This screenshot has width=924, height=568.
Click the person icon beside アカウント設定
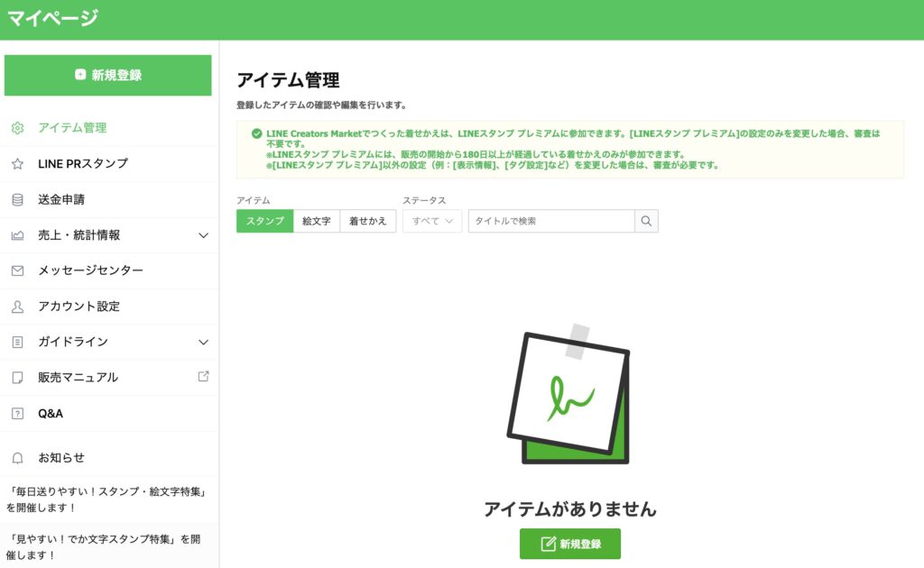point(18,307)
